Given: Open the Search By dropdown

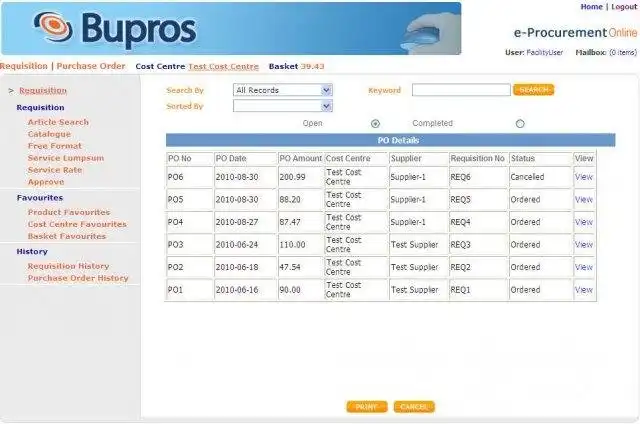Looking at the screenshot, I should (x=282, y=90).
